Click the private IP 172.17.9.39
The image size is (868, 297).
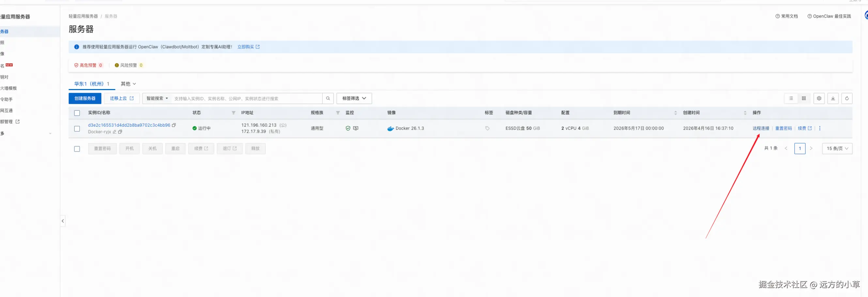point(254,132)
